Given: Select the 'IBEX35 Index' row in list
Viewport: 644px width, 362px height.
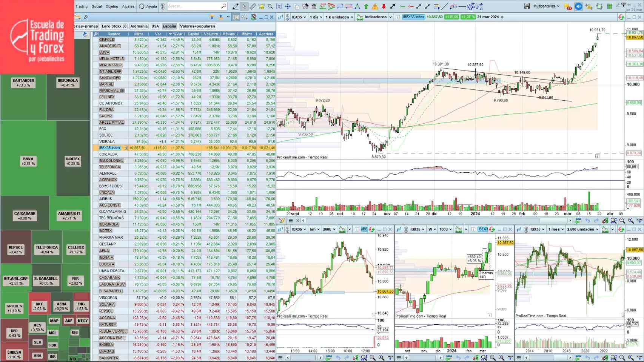Looking at the screenshot, I should 185,148.
